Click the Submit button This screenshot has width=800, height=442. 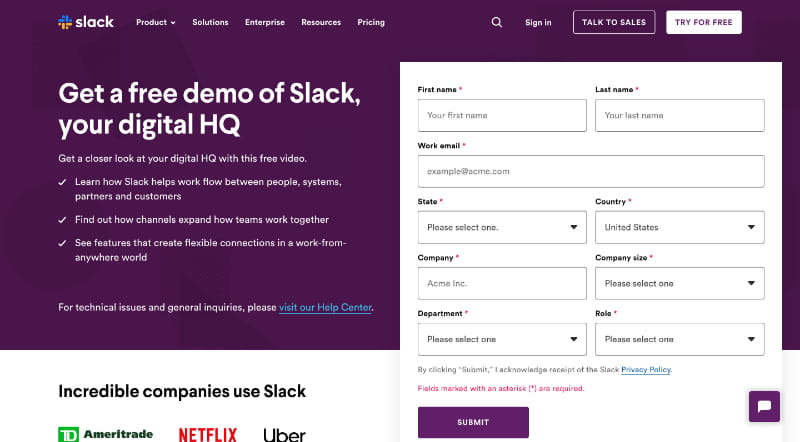coord(473,422)
